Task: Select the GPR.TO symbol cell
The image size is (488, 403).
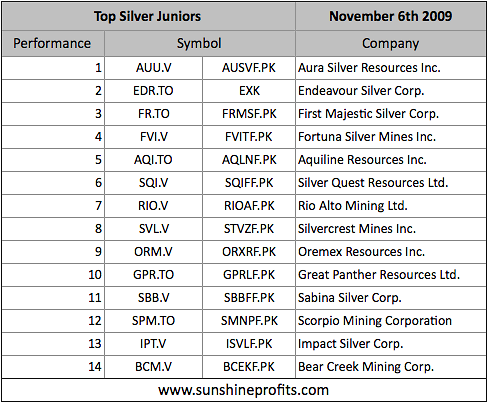Action: (153, 275)
